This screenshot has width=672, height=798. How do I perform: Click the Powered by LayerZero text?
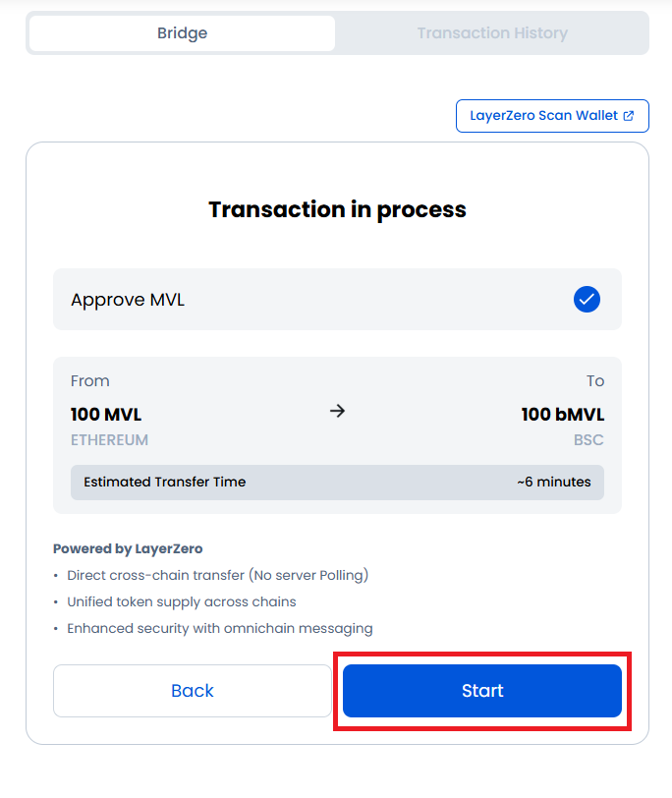[128, 548]
